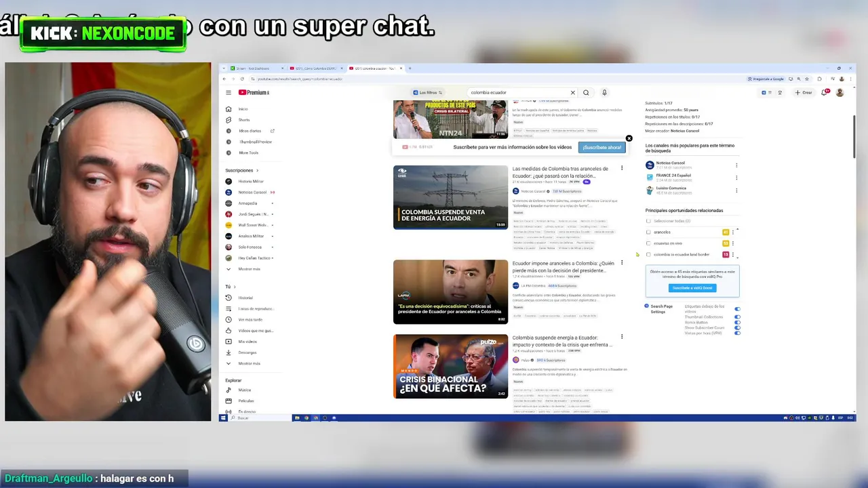This screenshot has width=868, height=488.
Task: Start voice search with microphone icon
Action: pos(604,92)
